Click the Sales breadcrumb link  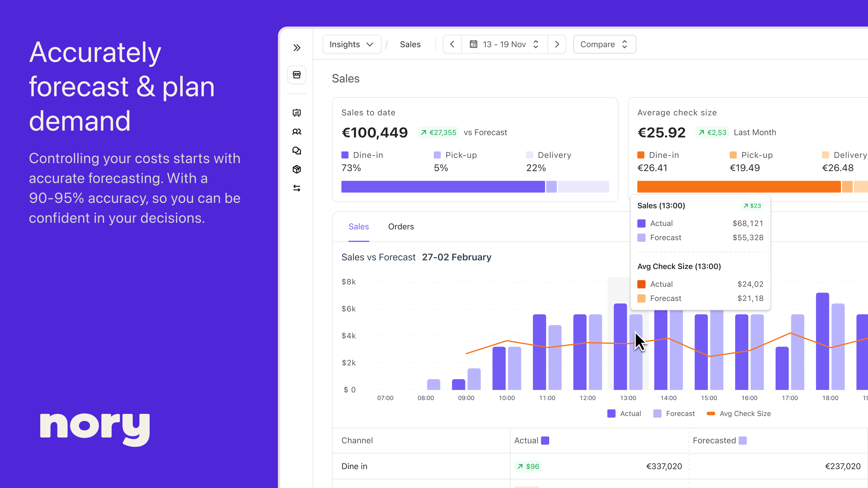coord(410,44)
